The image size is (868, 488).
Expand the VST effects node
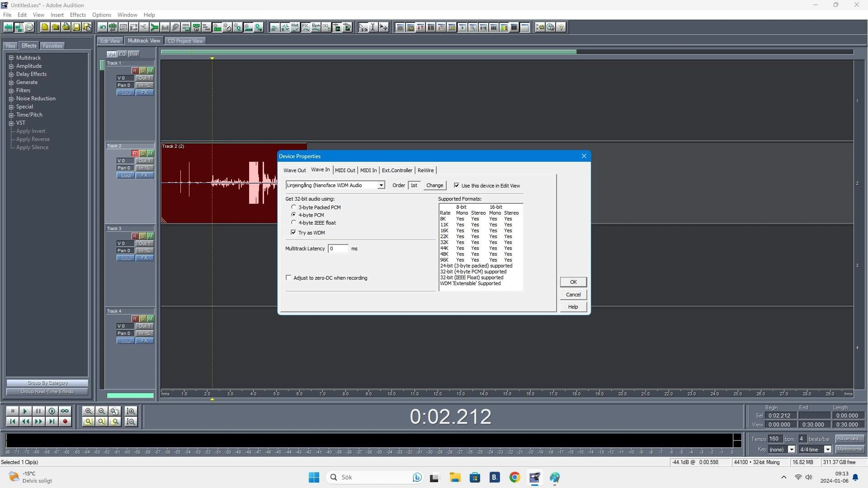click(11, 123)
